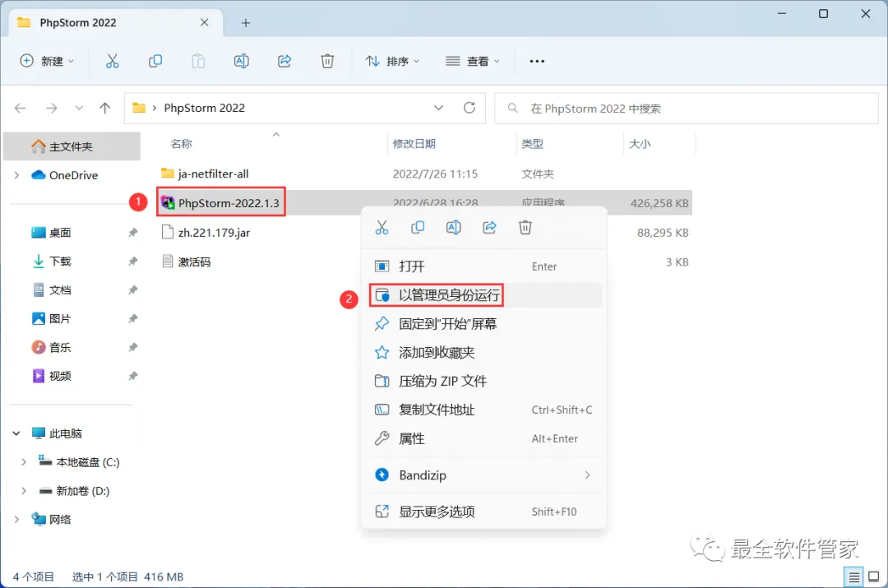Open the 新建 dropdown menu

pos(46,61)
